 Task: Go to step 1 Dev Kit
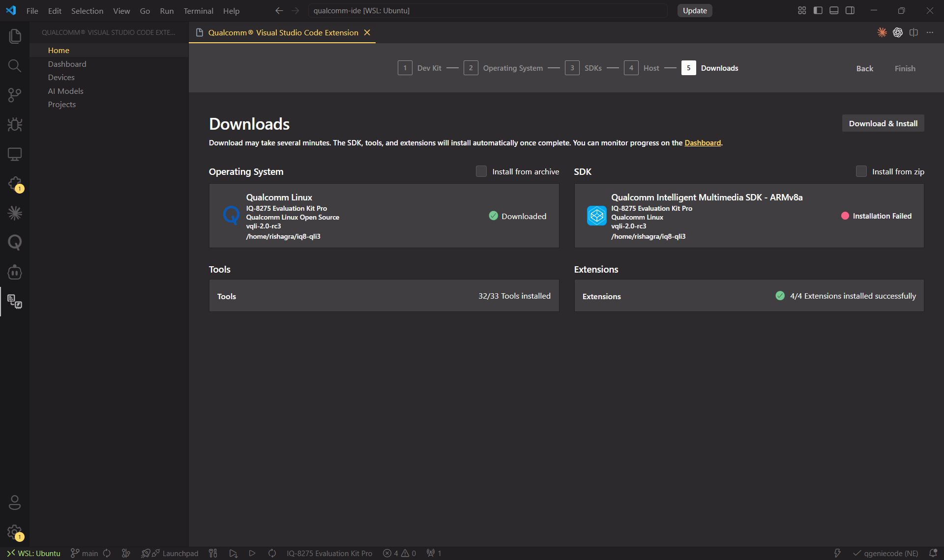419,68
